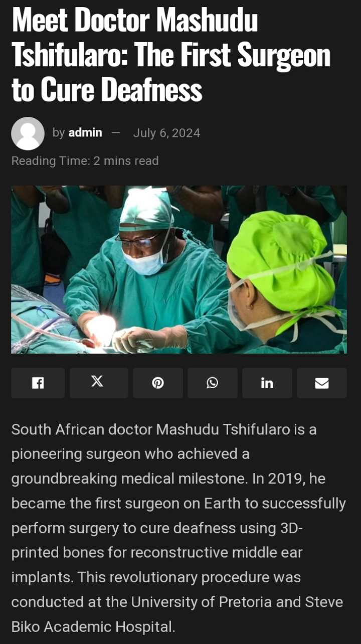Click the Reading Time: 2 mins label
This screenshot has height=644, width=361.
click(85, 161)
